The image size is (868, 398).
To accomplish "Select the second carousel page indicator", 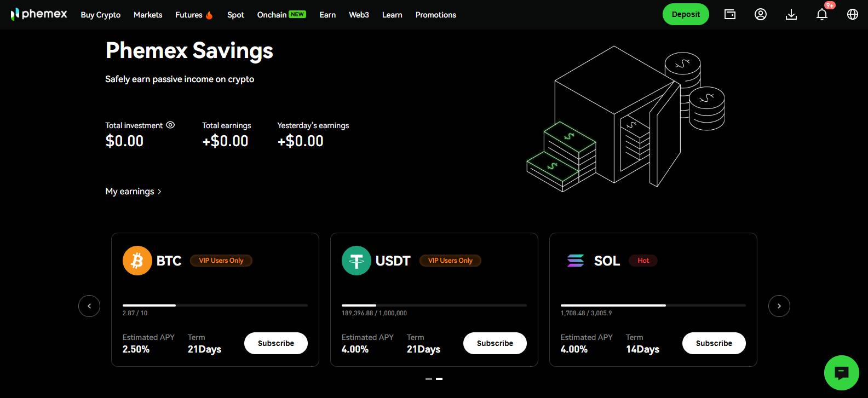I will click(439, 379).
